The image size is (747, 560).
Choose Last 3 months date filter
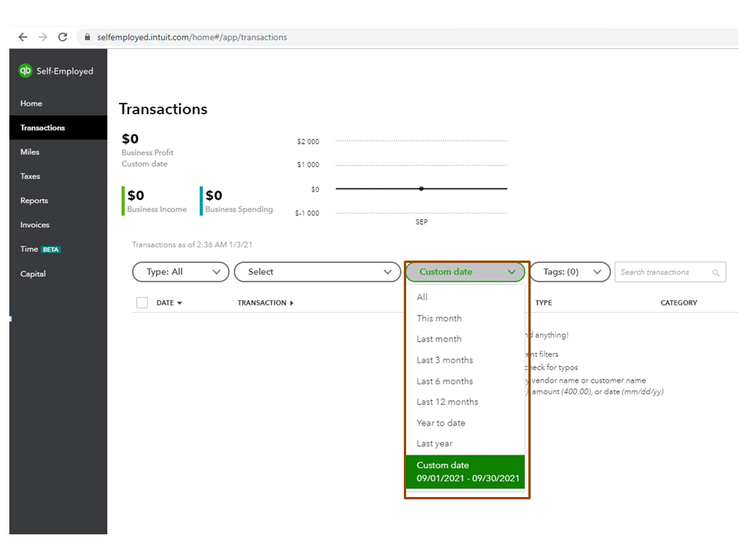click(465, 360)
